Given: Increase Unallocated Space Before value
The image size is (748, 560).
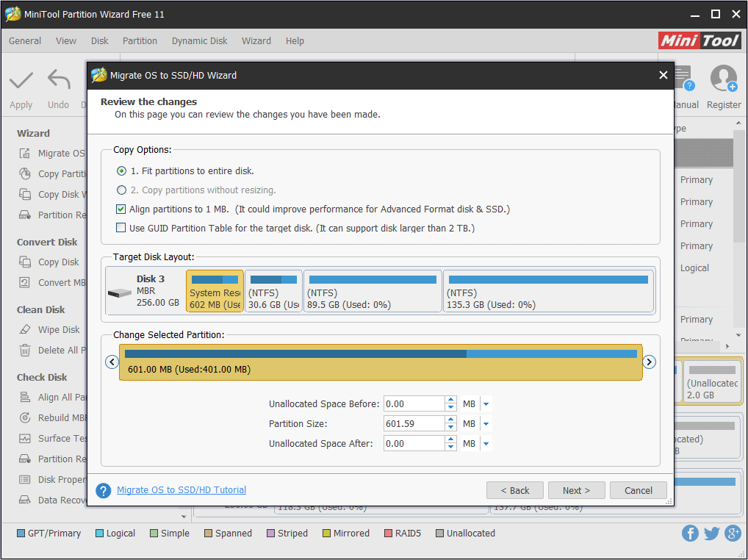Looking at the screenshot, I should (451, 401).
